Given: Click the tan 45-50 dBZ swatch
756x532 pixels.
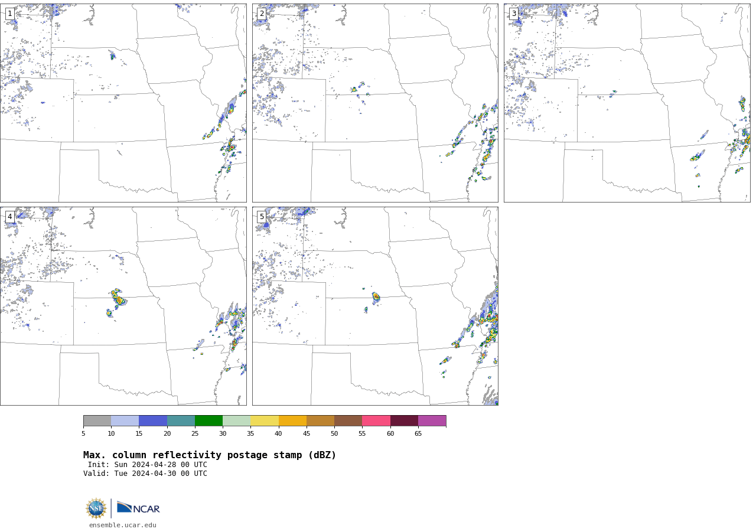Looking at the screenshot, I should coord(320,420).
